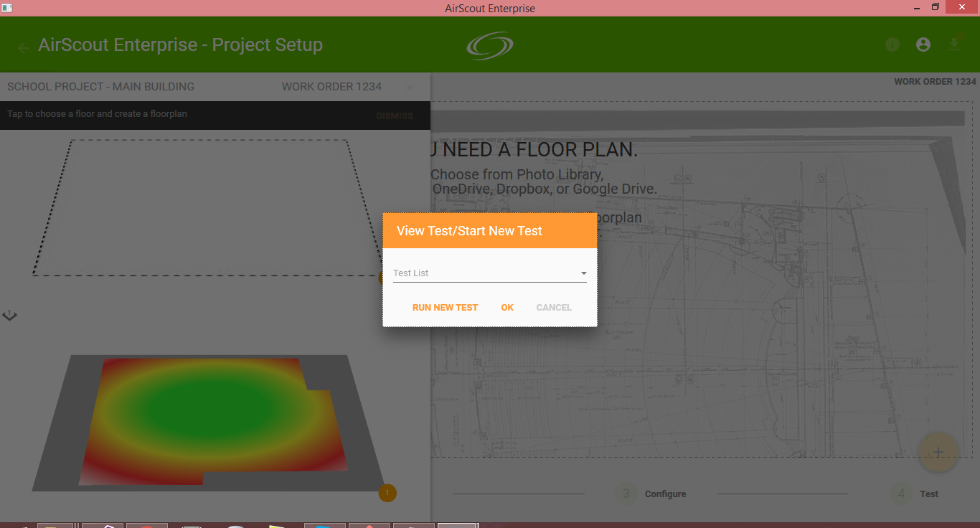This screenshot has height=528, width=980.
Task: Open the user account icon
Action: [x=923, y=44]
